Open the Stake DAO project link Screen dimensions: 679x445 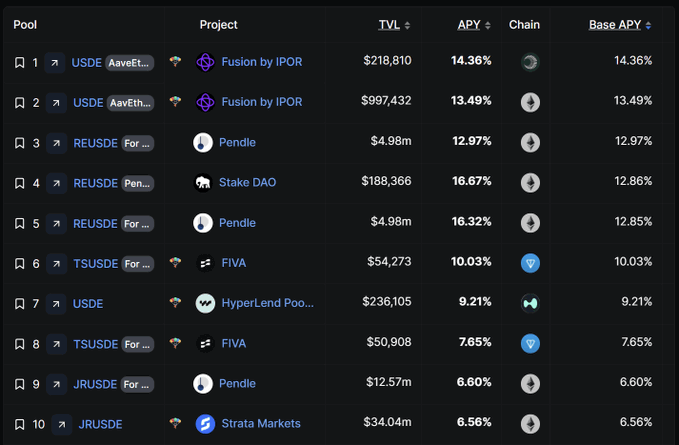247,182
